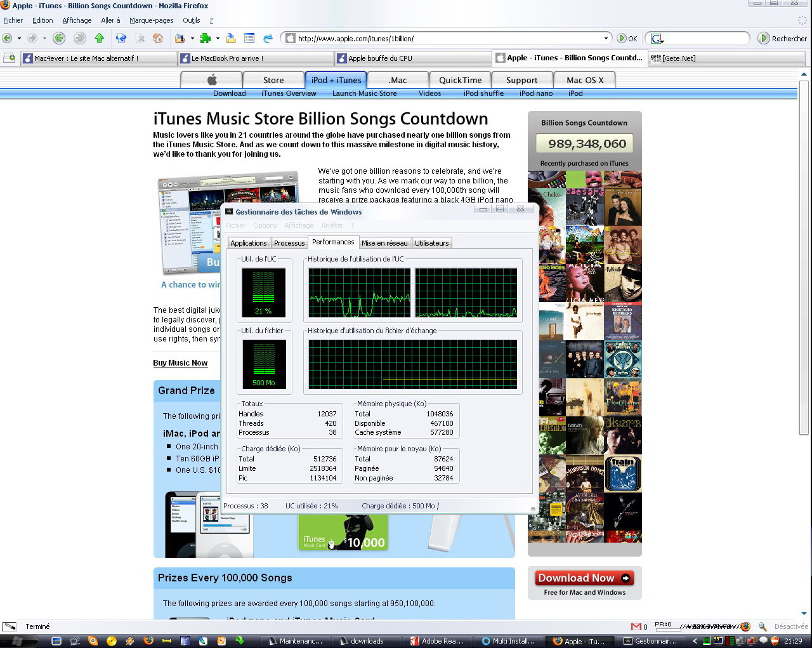
Task: Switch to Apple bouffe du CPU tab
Action: pyautogui.click(x=414, y=58)
